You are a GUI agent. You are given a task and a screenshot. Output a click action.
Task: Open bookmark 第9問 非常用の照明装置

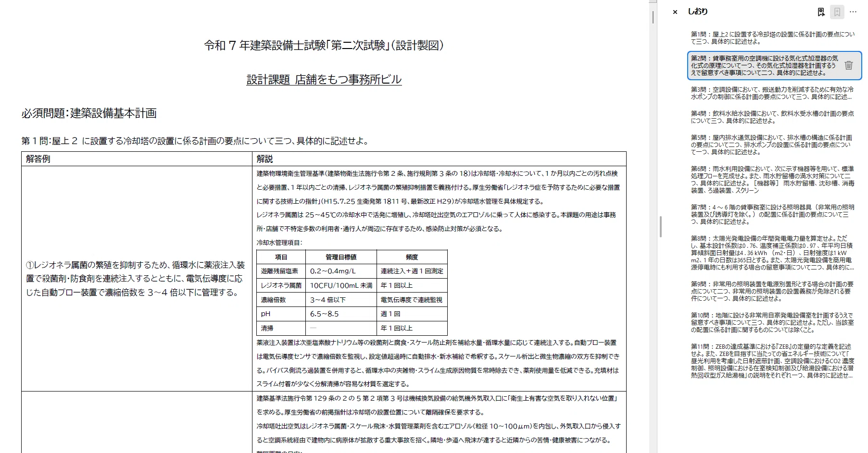coord(772,291)
